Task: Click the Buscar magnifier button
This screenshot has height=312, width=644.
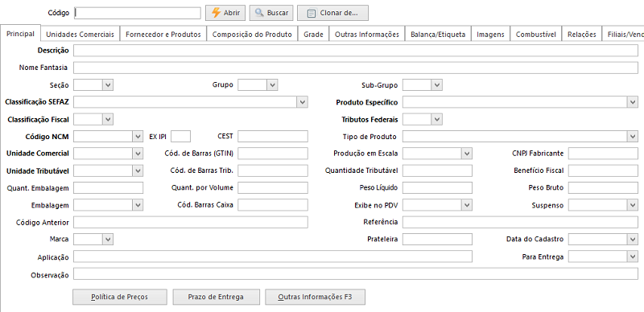Action: [271, 13]
